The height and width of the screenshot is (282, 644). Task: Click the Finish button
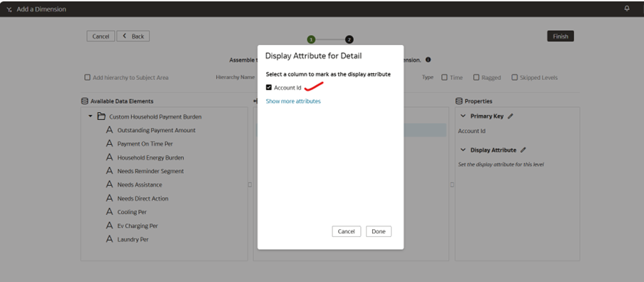[x=561, y=36]
